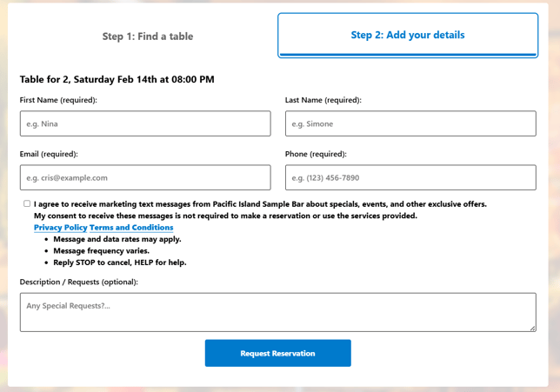Screen dimensions: 560x392
Task: Click the Email (required) label
Action: pyautogui.click(x=49, y=154)
